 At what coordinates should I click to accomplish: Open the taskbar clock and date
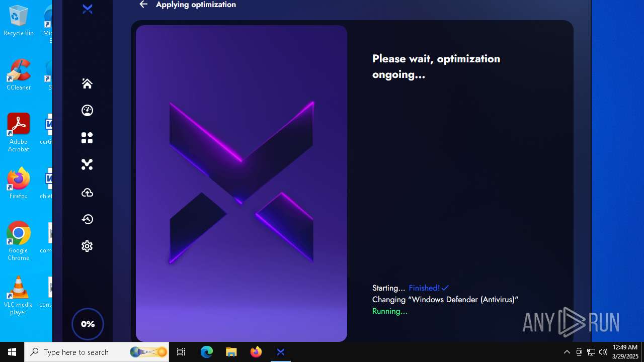tap(625, 352)
